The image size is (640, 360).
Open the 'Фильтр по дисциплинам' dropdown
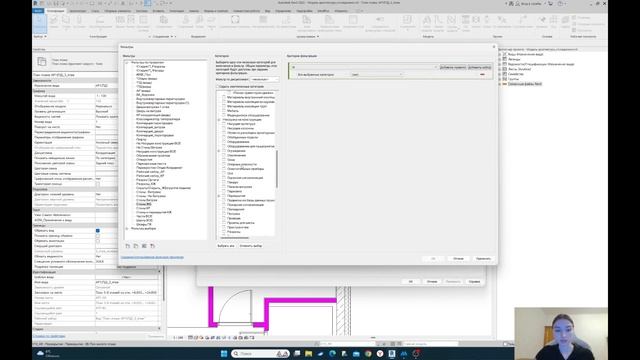(x=264, y=79)
